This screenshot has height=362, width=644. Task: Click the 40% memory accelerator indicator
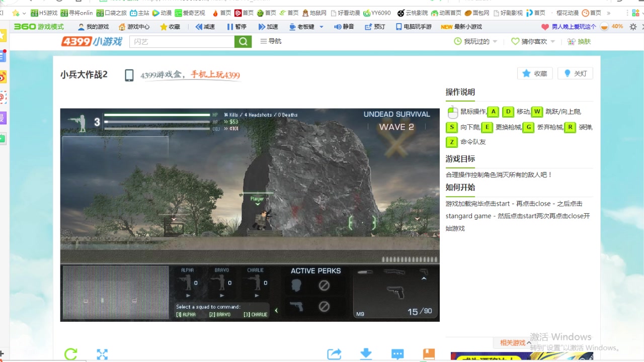click(612, 27)
